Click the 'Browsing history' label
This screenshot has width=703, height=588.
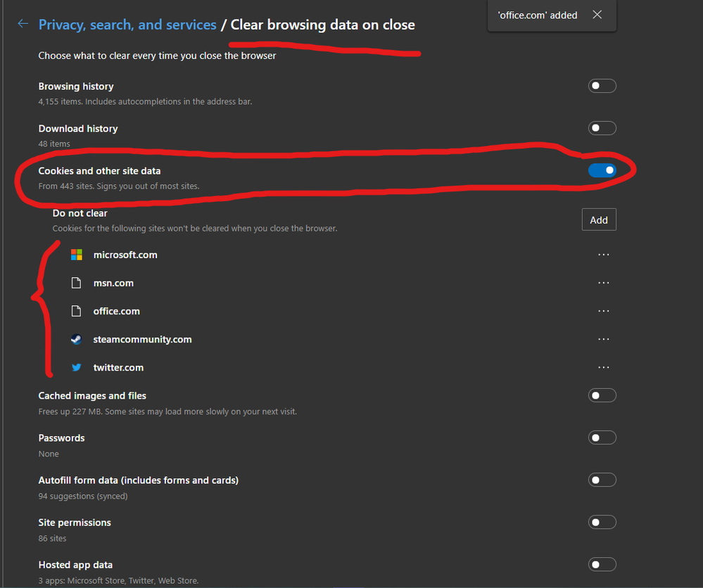coord(76,86)
